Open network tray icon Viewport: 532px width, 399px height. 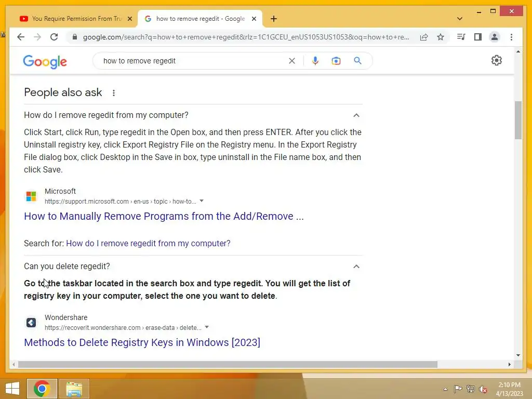pyautogui.click(x=471, y=389)
